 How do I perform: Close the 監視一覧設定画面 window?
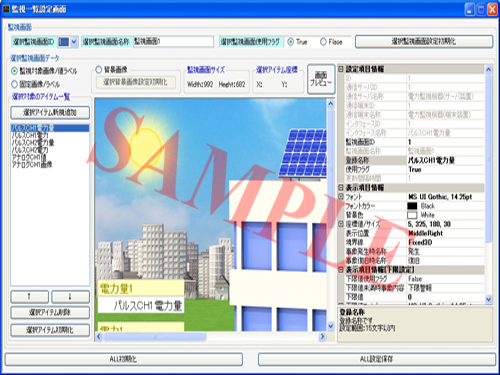(492, 9)
